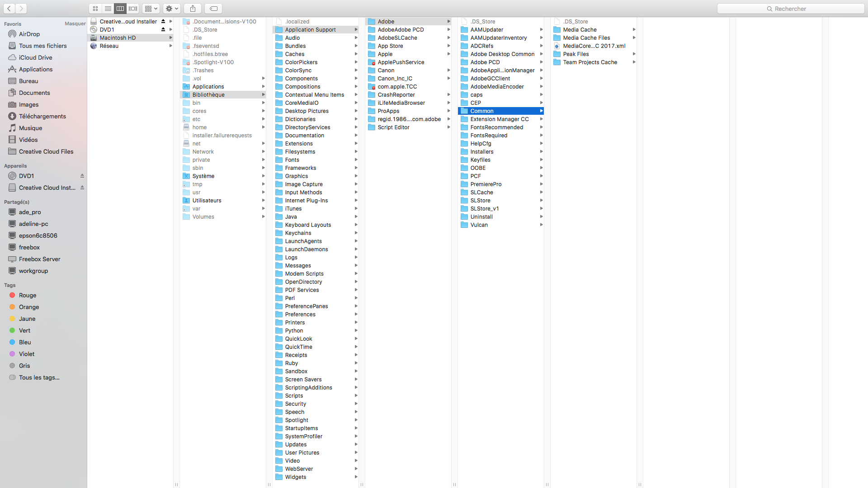Switch to Cover Flow view

click(133, 8)
